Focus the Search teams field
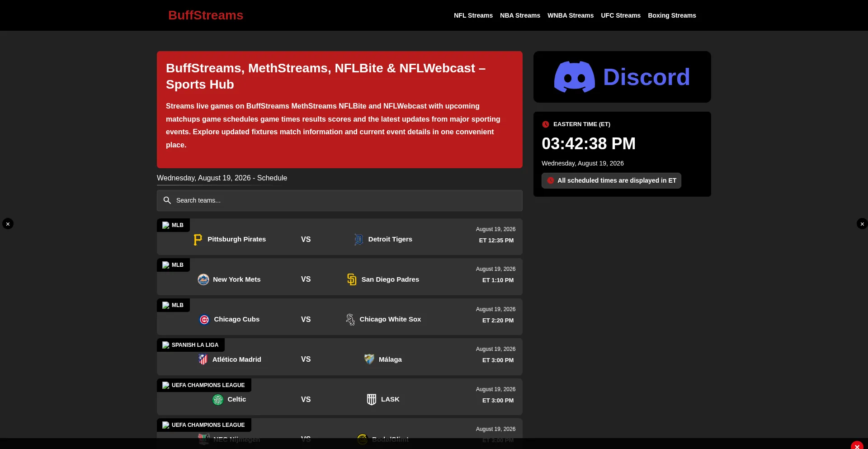Screen dimensions: 868x449 pos(340,200)
